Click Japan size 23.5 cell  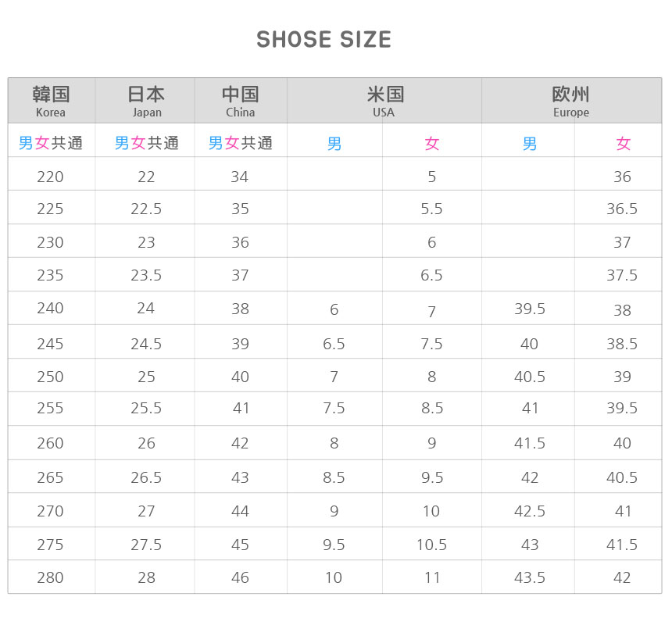[146, 275]
